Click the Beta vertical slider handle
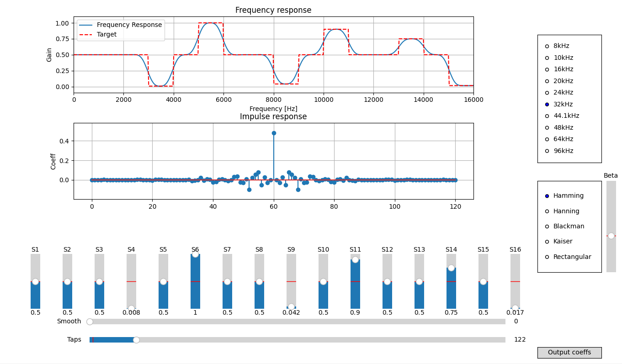This screenshot has height=364, width=622. click(x=611, y=236)
